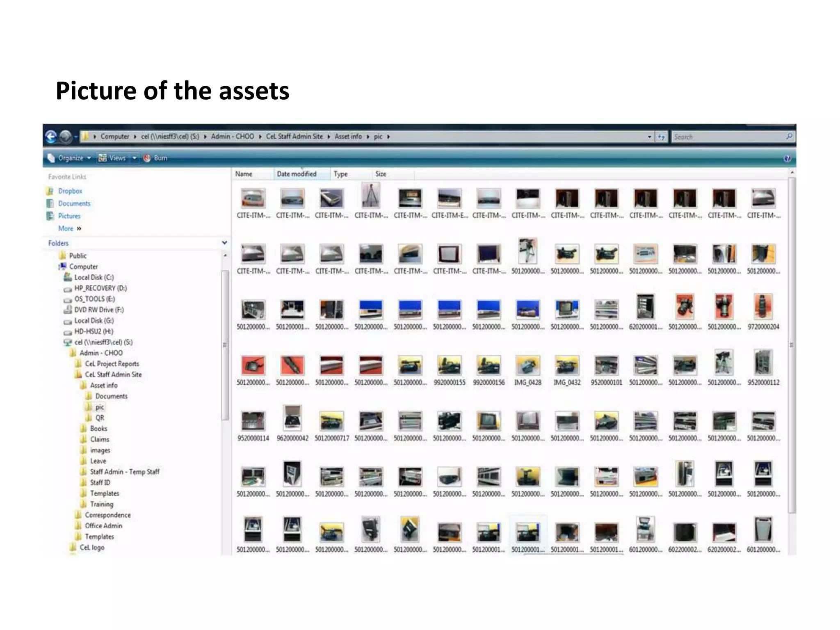Sort files by the Name column
The width and height of the screenshot is (840, 630).
[x=244, y=174]
